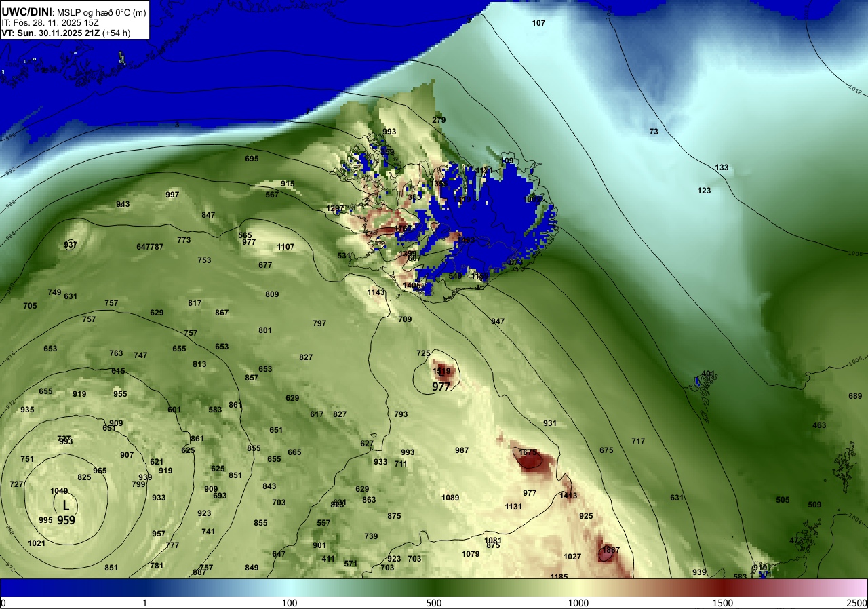Click the 1131 height value

514,507
